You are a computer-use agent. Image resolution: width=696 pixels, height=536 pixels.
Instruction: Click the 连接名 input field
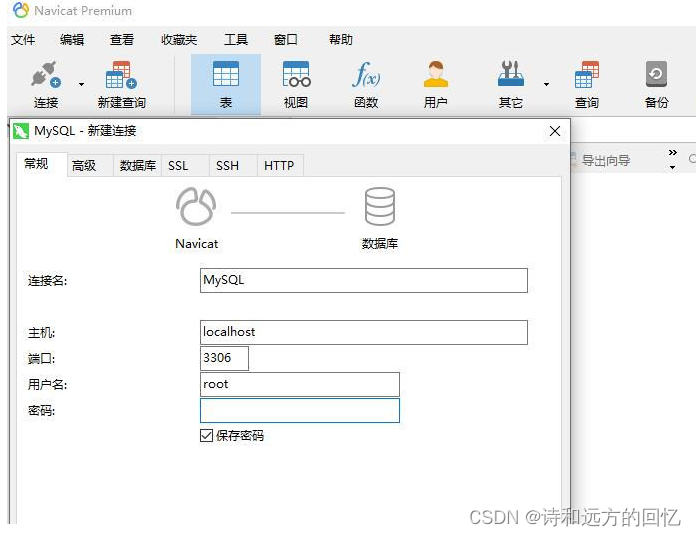pos(364,280)
